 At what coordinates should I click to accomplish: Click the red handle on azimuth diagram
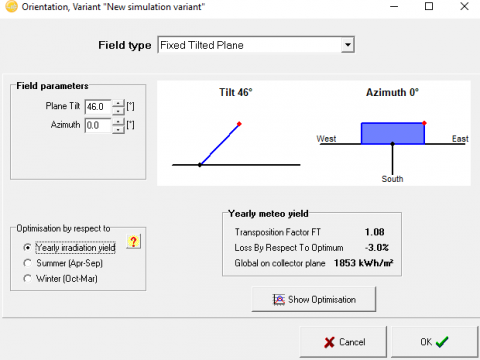[424, 123]
